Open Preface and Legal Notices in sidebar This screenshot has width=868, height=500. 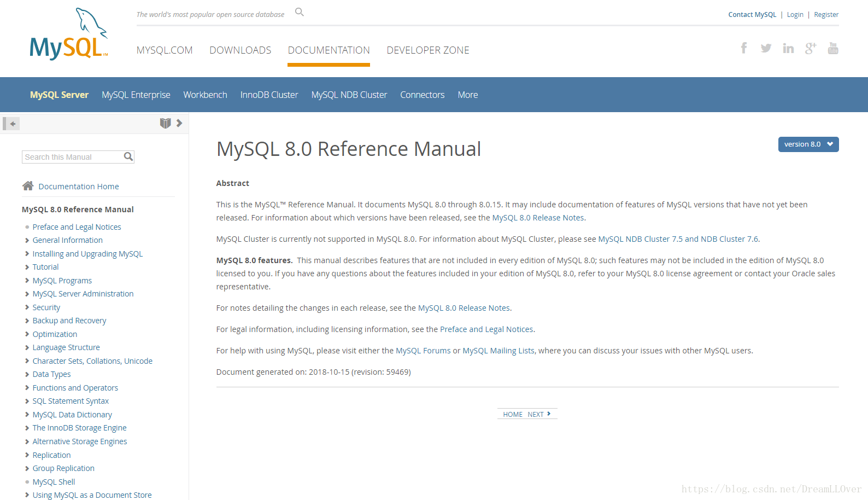pos(77,227)
